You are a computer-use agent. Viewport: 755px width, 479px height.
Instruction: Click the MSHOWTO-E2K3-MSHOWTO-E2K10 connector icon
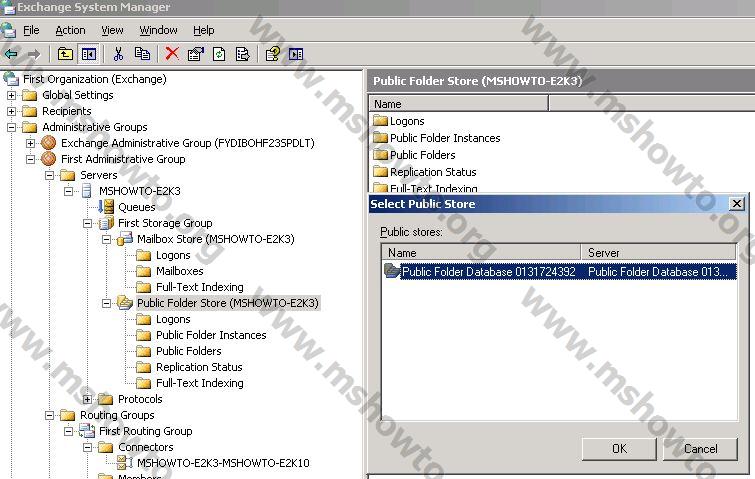point(125,463)
